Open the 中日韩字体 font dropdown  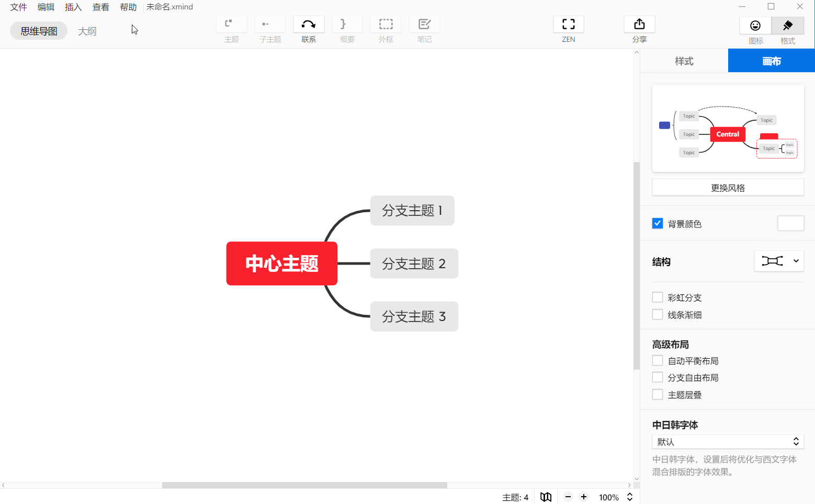pyautogui.click(x=728, y=441)
